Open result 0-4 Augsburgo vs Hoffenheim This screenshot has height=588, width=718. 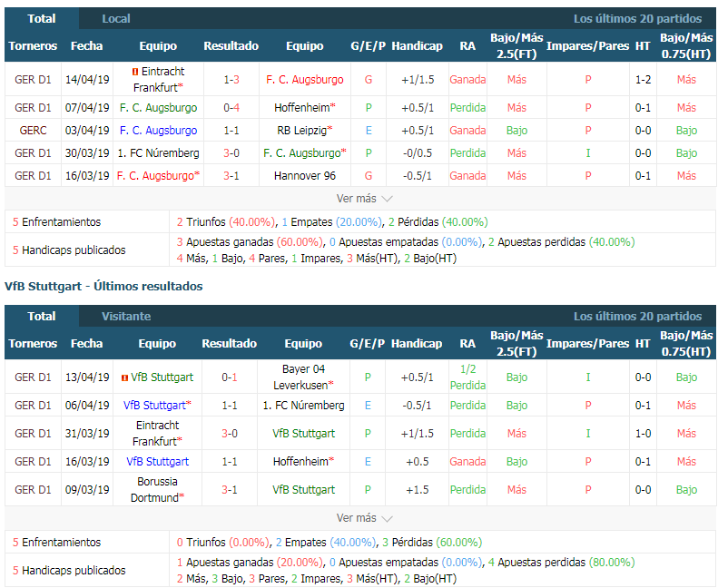click(x=231, y=108)
